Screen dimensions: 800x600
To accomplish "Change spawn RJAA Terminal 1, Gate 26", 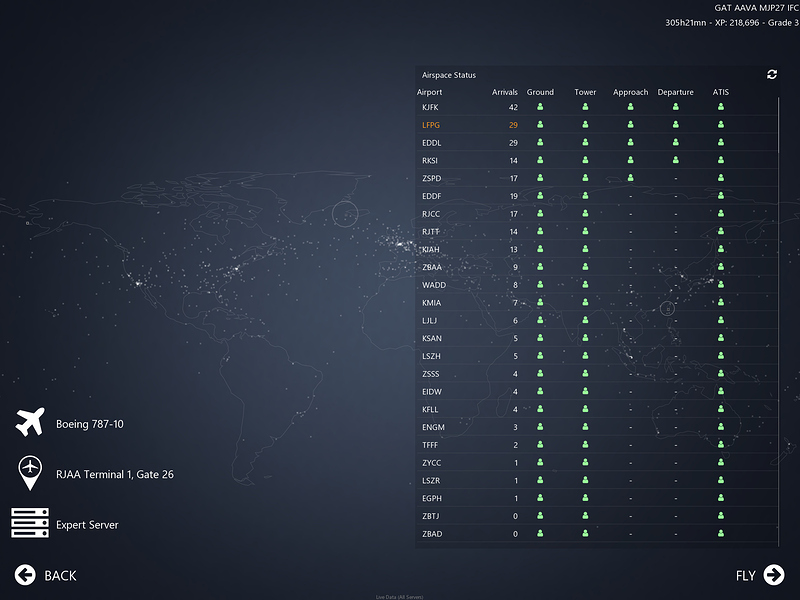I will click(x=115, y=474).
